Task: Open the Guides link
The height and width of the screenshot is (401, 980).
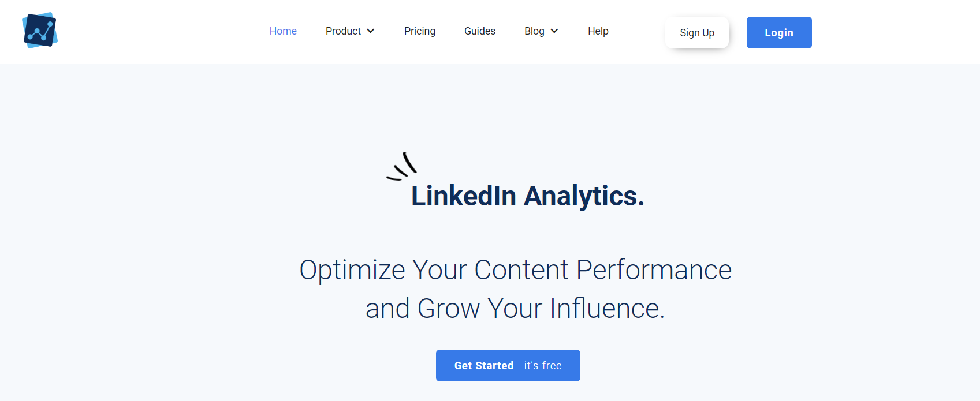Action: tap(480, 31)
